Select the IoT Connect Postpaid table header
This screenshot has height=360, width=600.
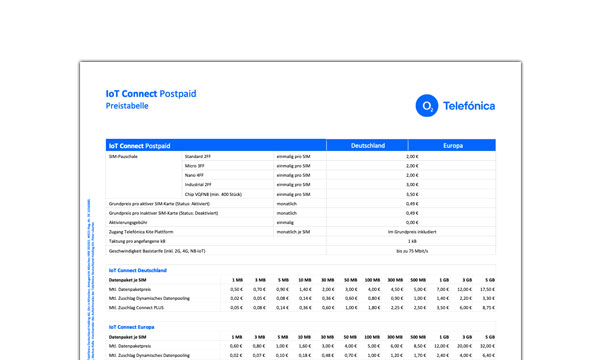[139, 146]
